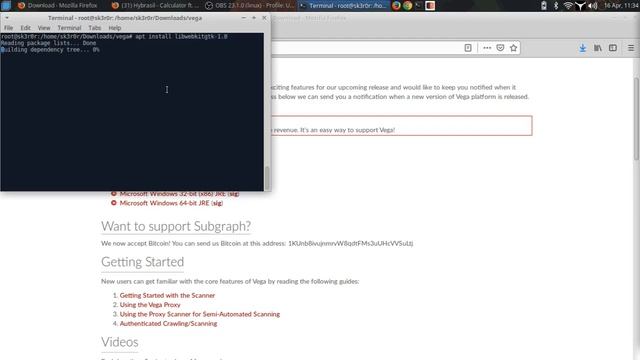This screenshot has width=640, height=360.
Task: Select Terminal taskbar window button
Action: (343, 5)
